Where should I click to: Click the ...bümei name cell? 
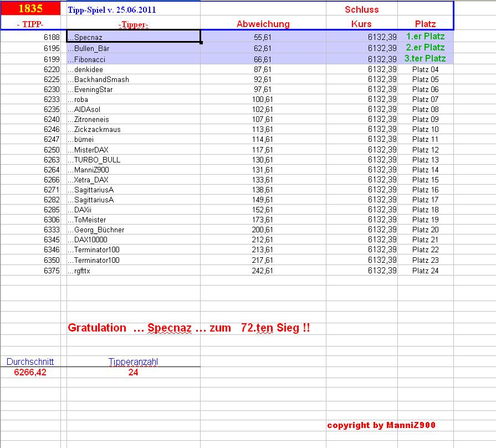tap(133, 140)
